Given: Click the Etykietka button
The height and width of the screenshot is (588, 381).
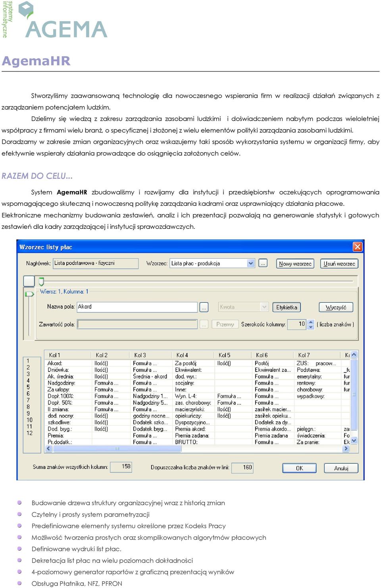Looking at the screenshot, I should coord(287,307).
